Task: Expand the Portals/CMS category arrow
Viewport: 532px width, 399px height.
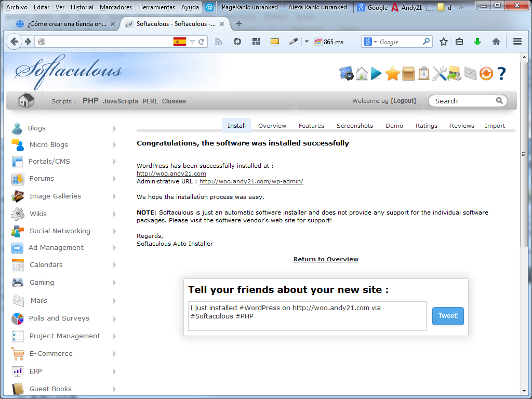Action: tap(114, 162)
